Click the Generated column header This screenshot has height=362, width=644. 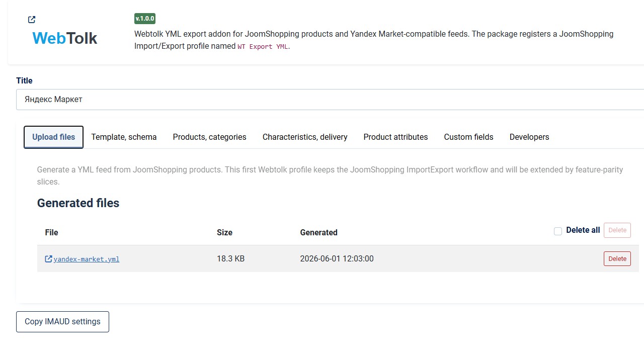tap(318, 232)
